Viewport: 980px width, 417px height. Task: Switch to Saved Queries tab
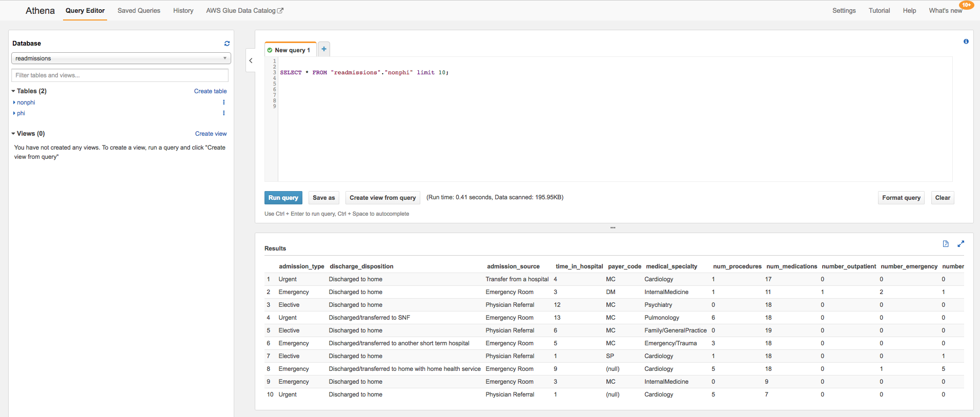[139, 11]
